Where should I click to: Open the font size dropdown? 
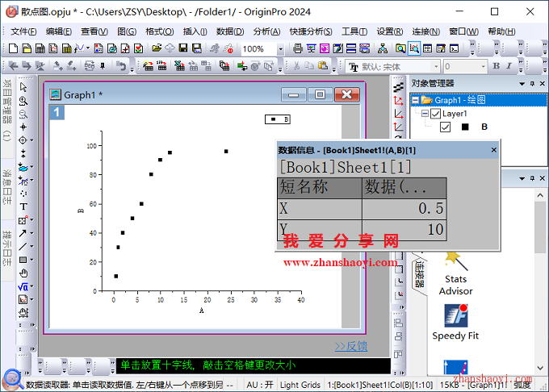click(x=483, y=66)
